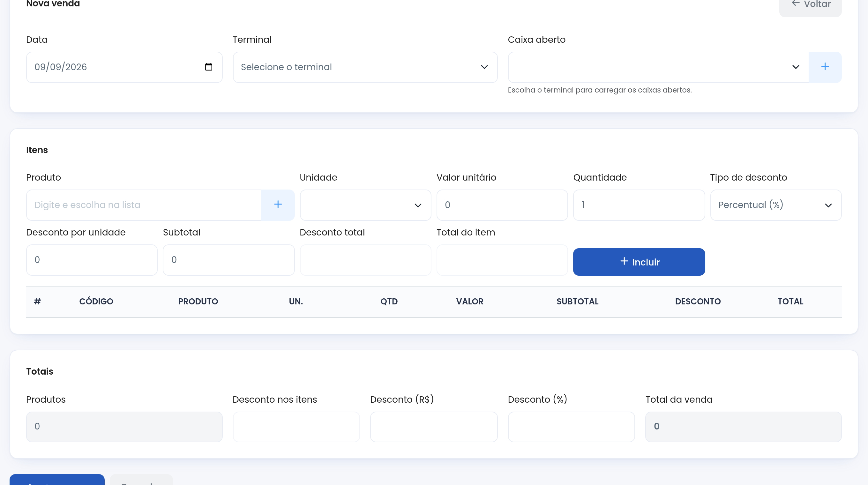Click the PRODUTO column header
The height and width of the screenshot is (485, 868).
(198, 302)
